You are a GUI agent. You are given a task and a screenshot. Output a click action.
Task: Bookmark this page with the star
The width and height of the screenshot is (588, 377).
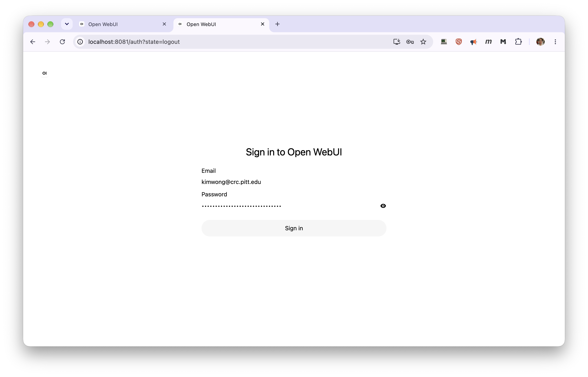[423, 42]
